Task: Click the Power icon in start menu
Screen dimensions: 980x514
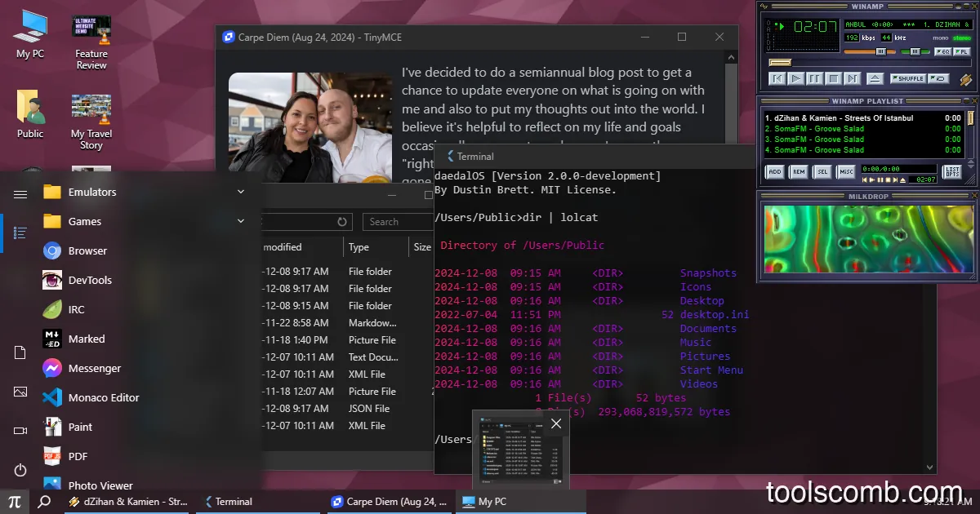Action: [x=20, y=470]
